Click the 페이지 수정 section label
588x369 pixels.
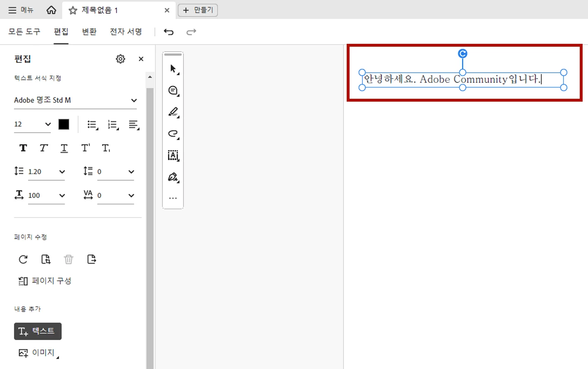[31, 237]
